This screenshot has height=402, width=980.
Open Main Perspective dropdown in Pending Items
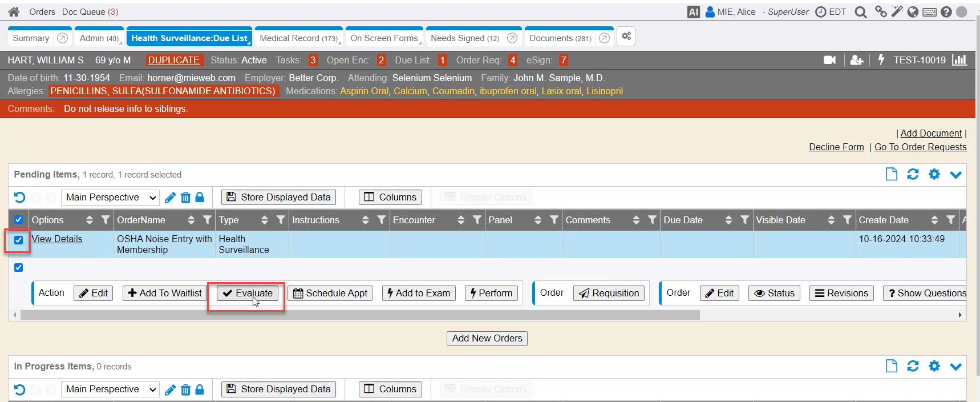tap(111, 198)
